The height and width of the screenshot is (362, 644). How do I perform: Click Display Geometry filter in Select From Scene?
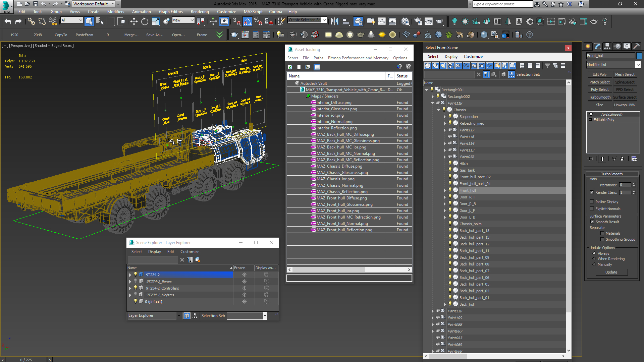click(x=428, y=66)
